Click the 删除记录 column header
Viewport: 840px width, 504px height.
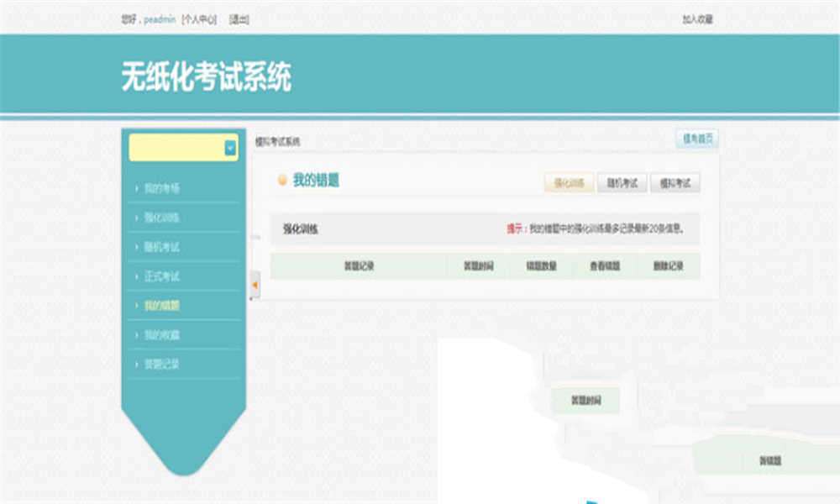(x=668, y=265)
